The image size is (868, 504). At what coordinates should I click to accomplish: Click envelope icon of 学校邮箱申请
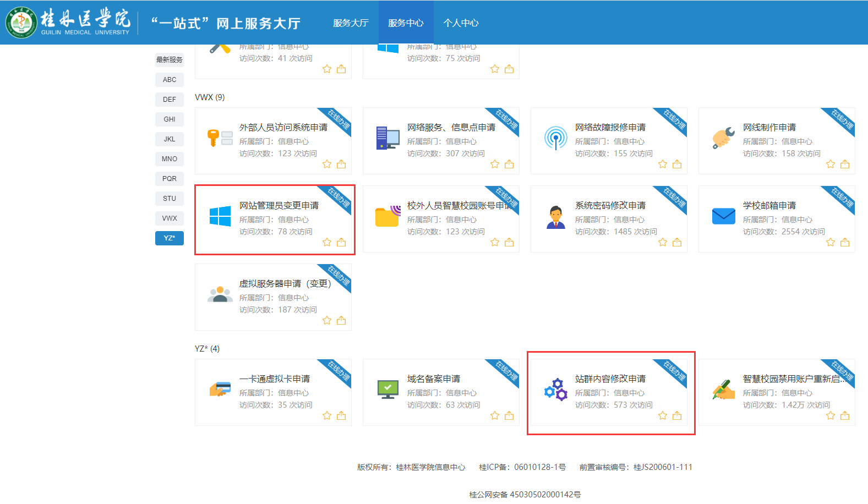723,216
